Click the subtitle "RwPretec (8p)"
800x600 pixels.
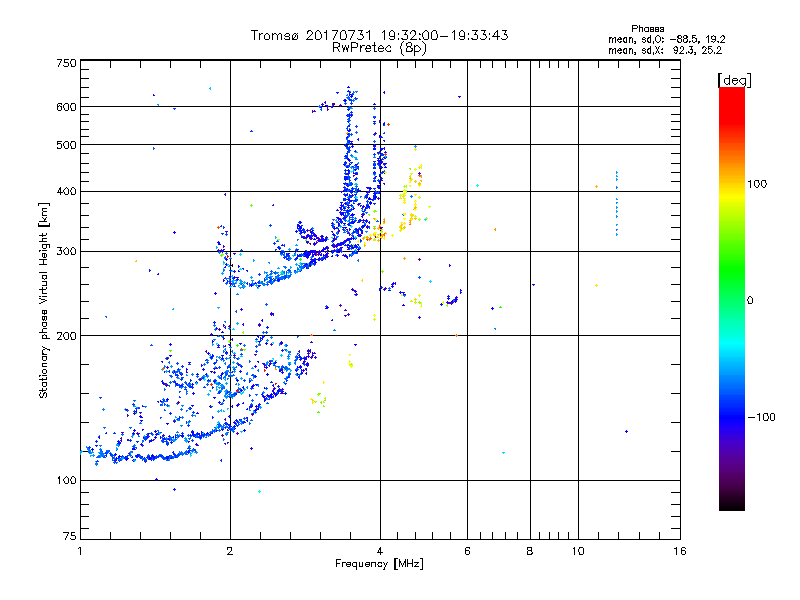pos(379,48)
